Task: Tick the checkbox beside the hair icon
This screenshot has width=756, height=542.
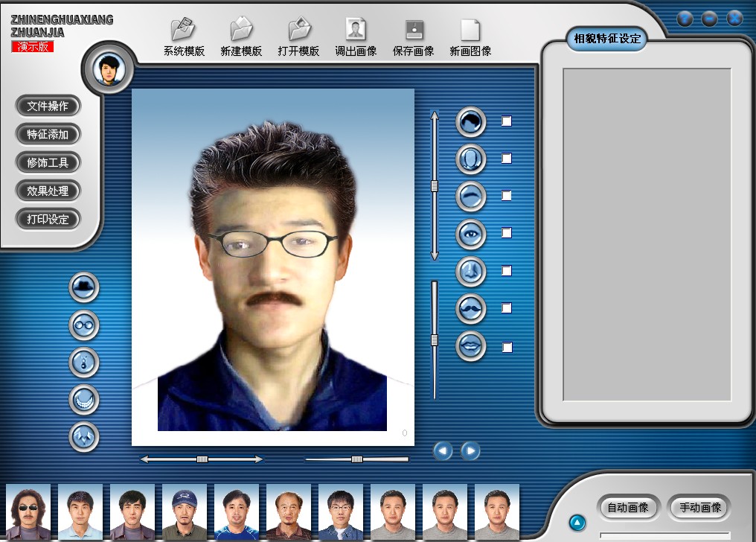Action: [507, 121]
